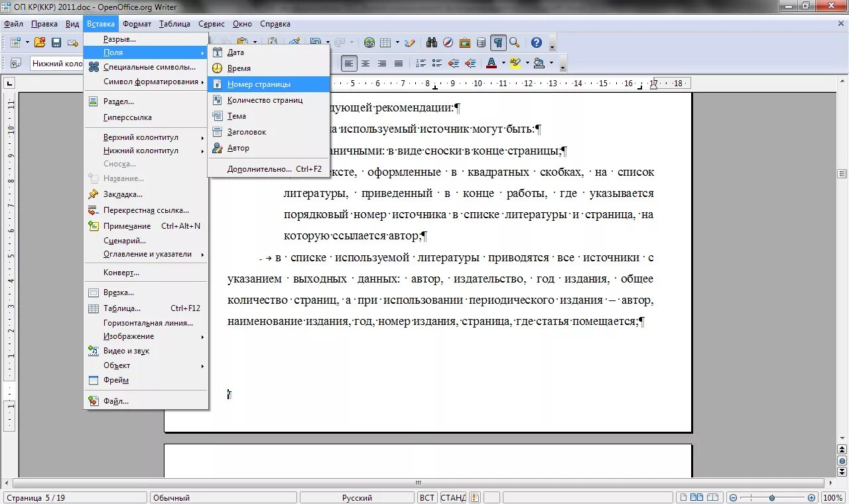
Task: Click the send document by email icon
Action: [72, 42]
